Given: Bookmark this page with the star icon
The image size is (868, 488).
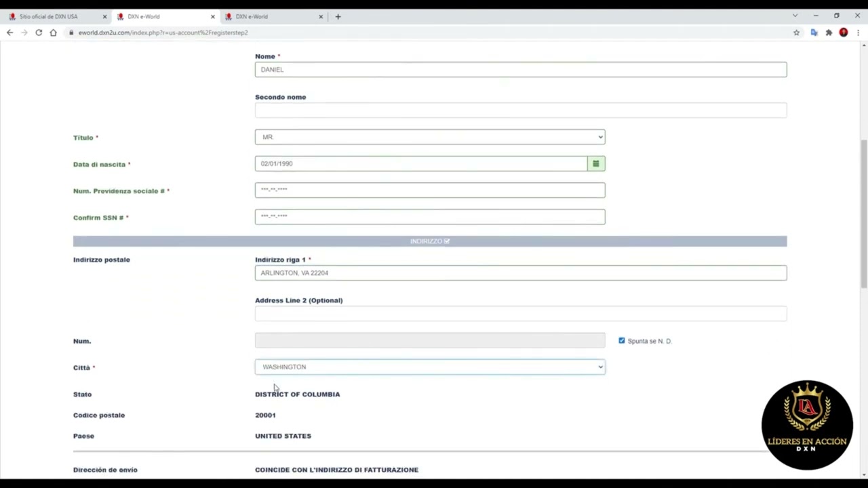Looking at the screenshot, I should click(797, 33).
